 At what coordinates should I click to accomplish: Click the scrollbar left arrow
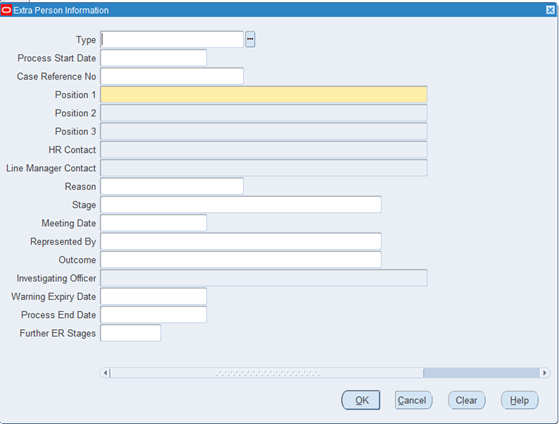pyautogui.click(x=105, y=373)
